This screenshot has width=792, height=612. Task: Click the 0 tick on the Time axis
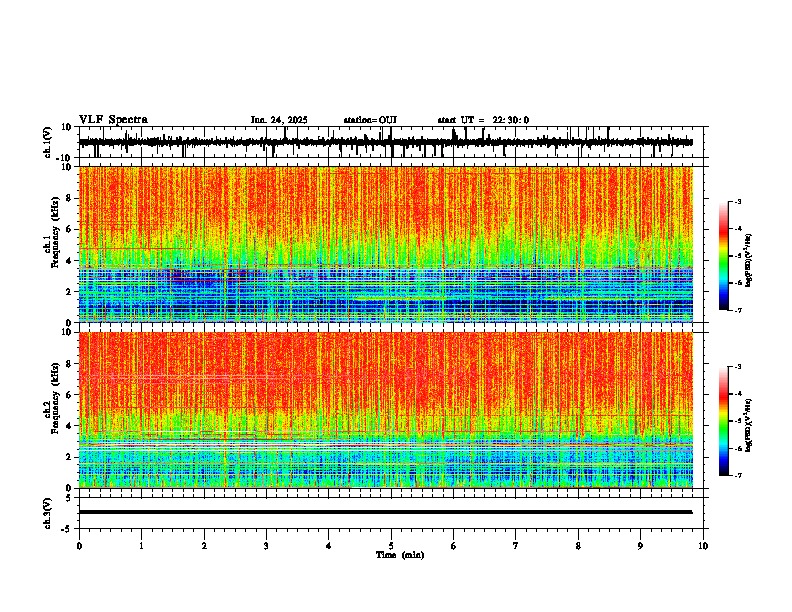pos(79,546)
